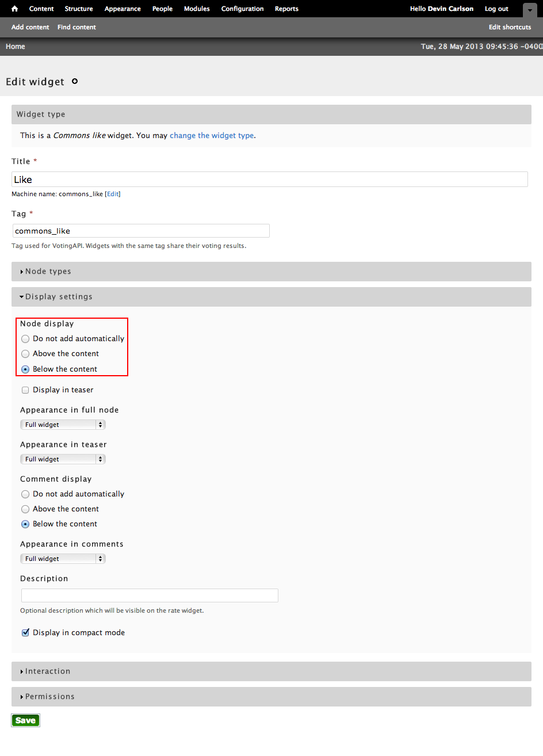Screen dimensions: 543x756
Task: Expand the Permissions section
Action: click(50, 696)
